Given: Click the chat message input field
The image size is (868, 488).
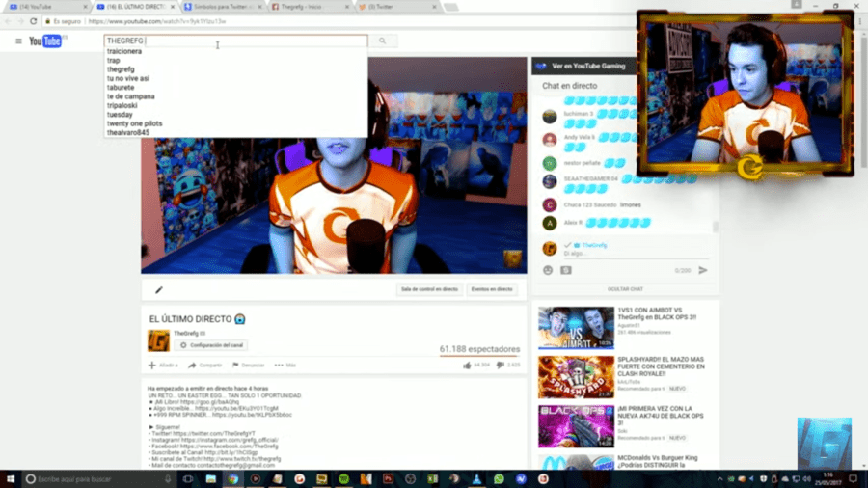Looking at the screenshot, I should (636, 254).
